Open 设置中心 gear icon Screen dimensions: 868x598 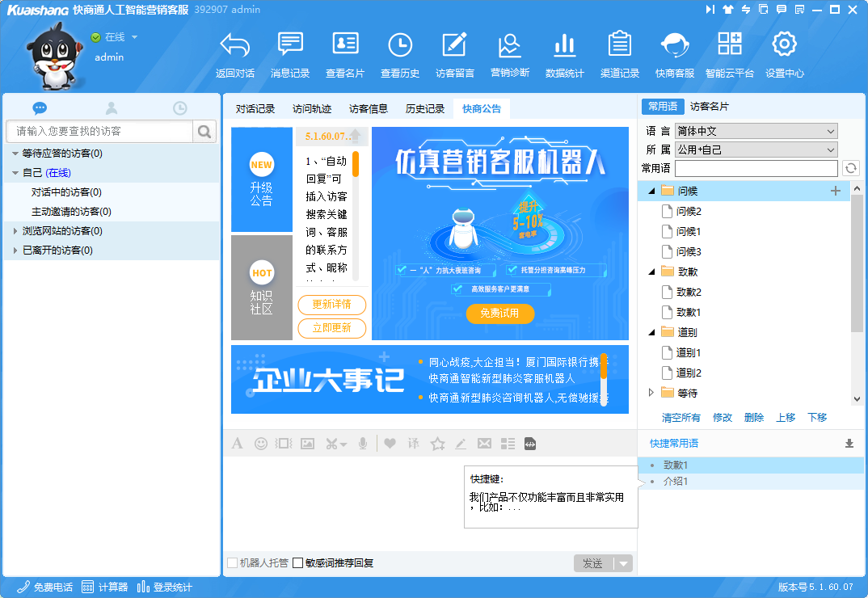[784, 45]
